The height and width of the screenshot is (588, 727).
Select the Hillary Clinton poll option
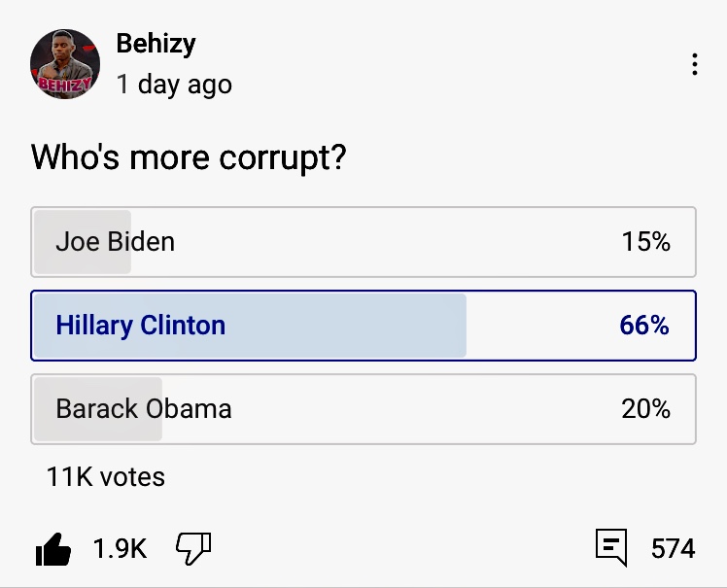point(363,326)
